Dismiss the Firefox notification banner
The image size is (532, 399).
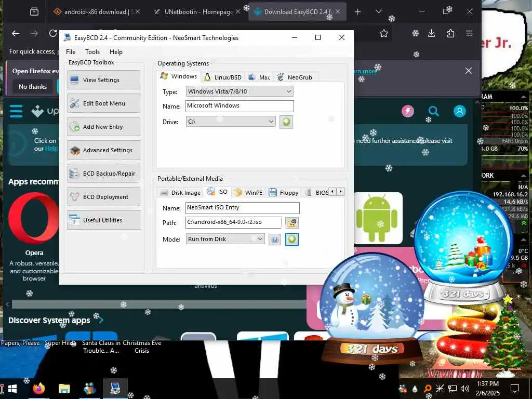469,71
